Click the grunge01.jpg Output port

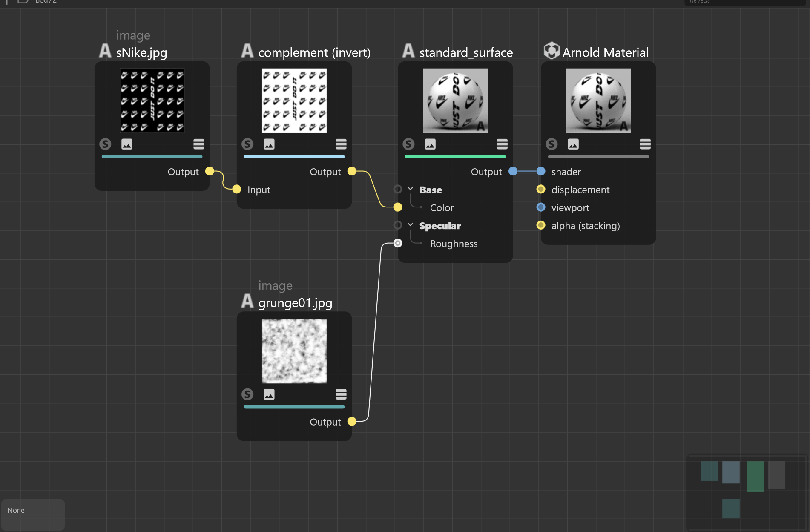click(352, 421)
